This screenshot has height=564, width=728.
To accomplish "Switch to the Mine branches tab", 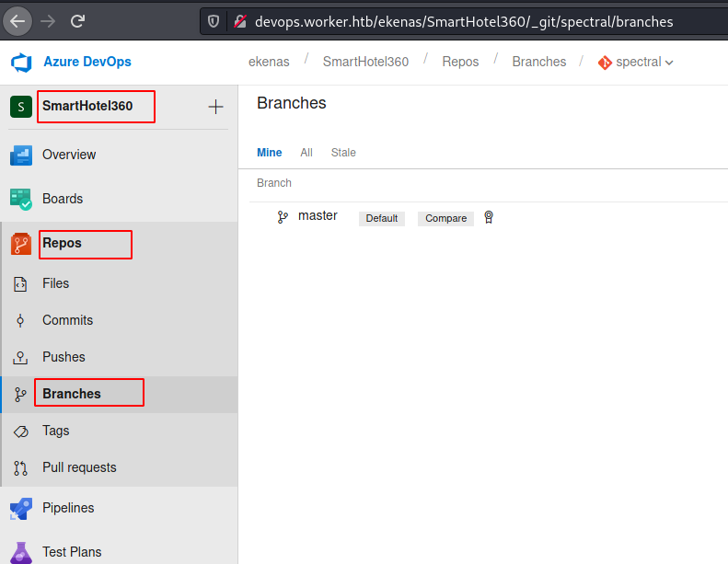I will [x=270, y=153].
